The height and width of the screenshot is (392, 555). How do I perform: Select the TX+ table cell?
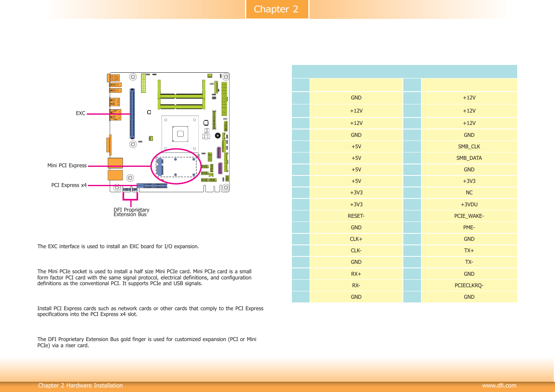coord(469,251)
